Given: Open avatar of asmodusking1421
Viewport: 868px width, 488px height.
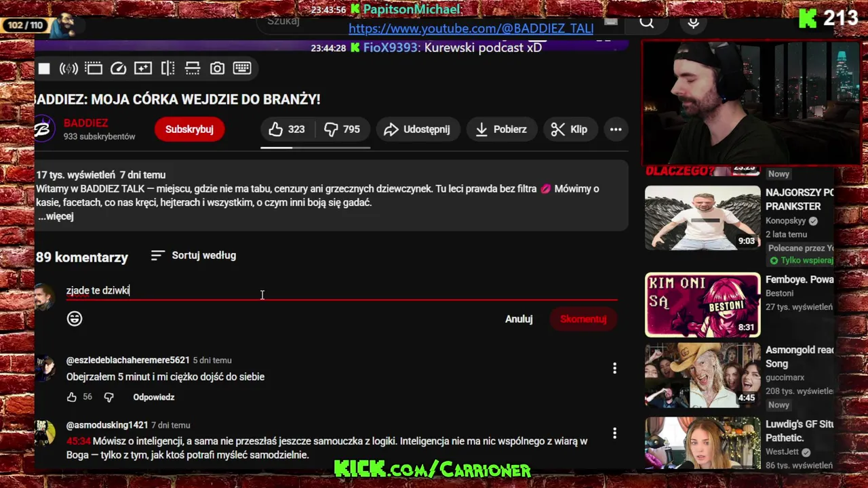Looking at the screenshot, I should 45,432.
